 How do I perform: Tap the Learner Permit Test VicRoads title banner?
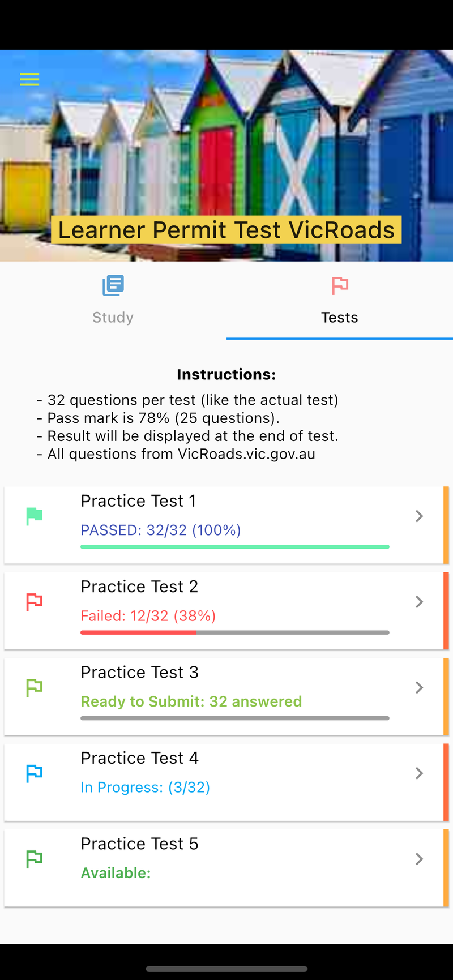pyautogui.click(x=226, y=230)
